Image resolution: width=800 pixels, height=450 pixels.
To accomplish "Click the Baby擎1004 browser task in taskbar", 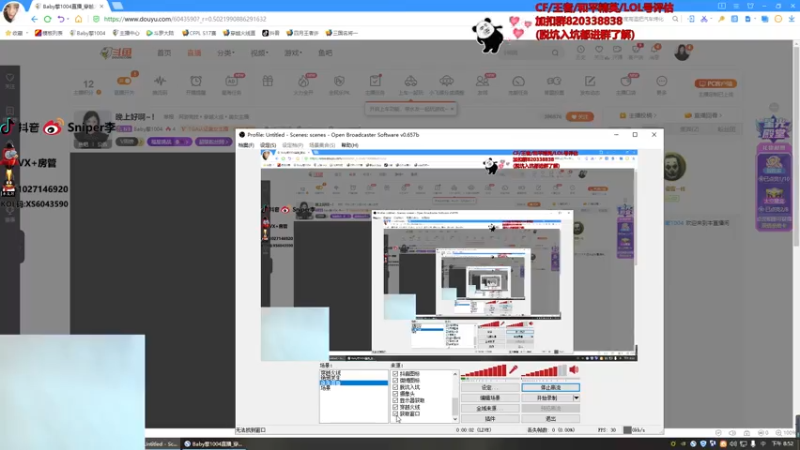I will (214, 444).
